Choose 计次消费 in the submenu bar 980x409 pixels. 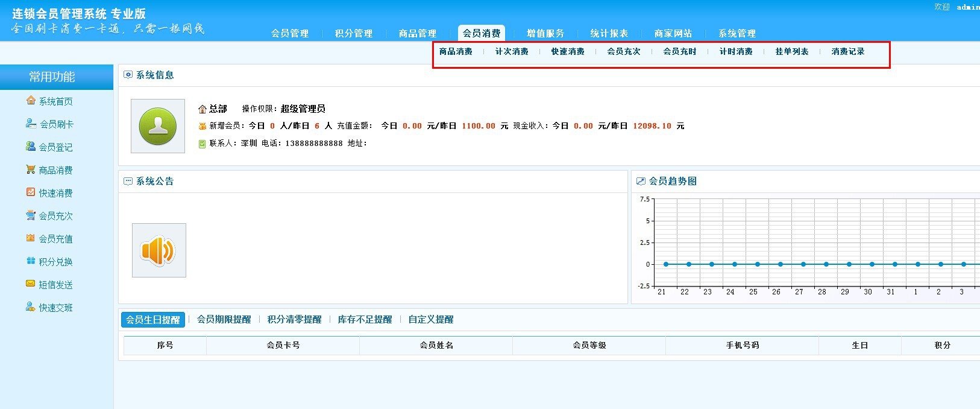512,51
